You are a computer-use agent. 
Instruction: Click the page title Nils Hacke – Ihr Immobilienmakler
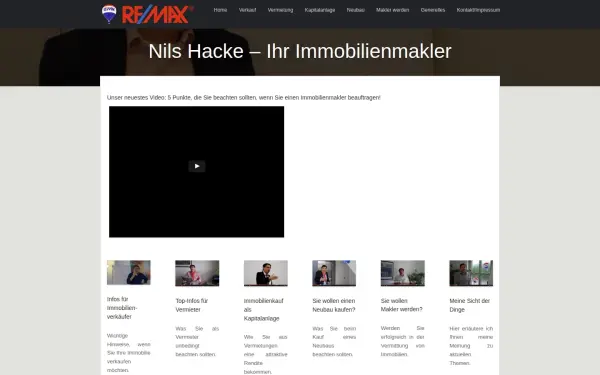[300, 51]
